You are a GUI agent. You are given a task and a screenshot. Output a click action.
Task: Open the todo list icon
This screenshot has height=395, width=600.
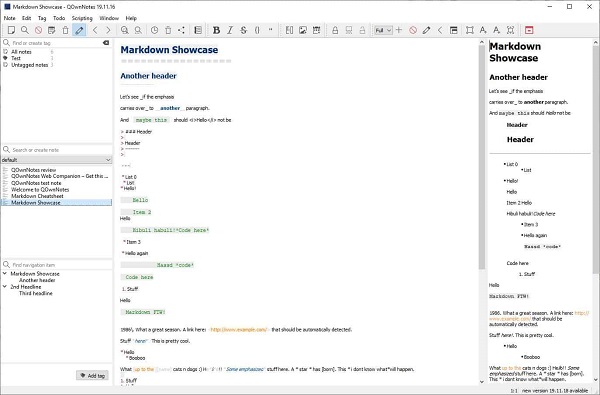point(198,30)
